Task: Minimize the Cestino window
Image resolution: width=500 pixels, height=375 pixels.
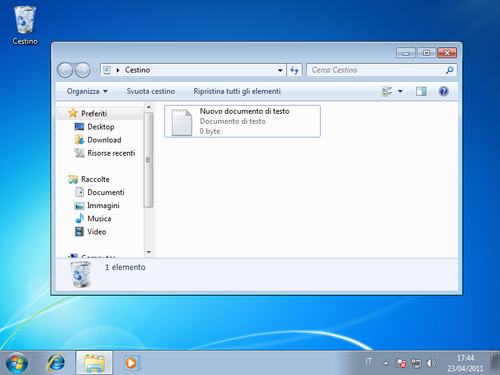Action: (x=406, y=53)
